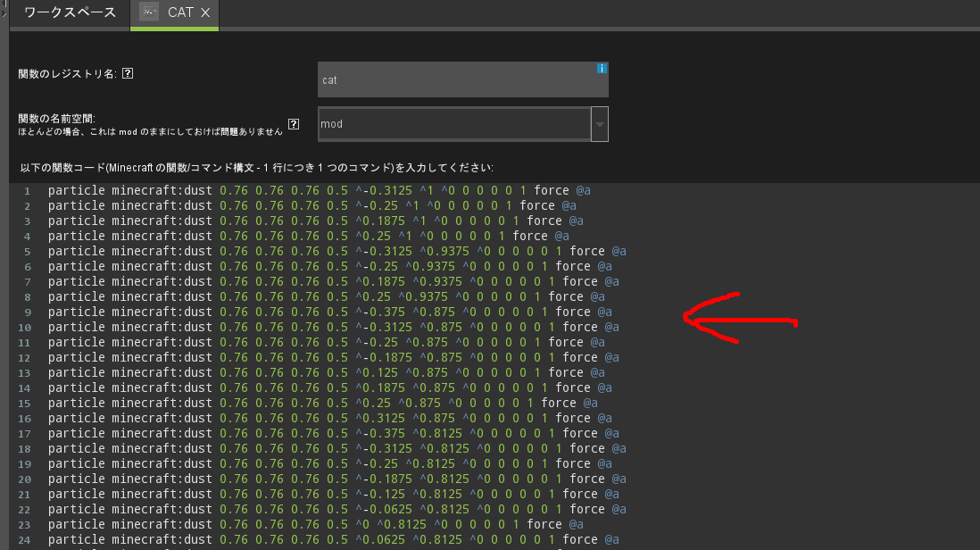Click the collapse arrow at the top-left edge
The width and height of the screenshot is (980, 550).
coord(4,11)
